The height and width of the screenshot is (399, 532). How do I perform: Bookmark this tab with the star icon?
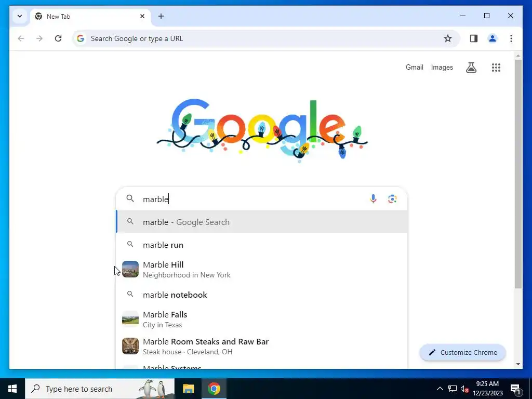448,38
